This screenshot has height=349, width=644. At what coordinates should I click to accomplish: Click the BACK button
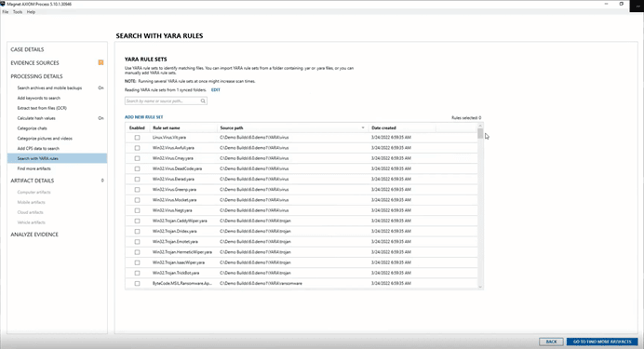coord(551,342)
